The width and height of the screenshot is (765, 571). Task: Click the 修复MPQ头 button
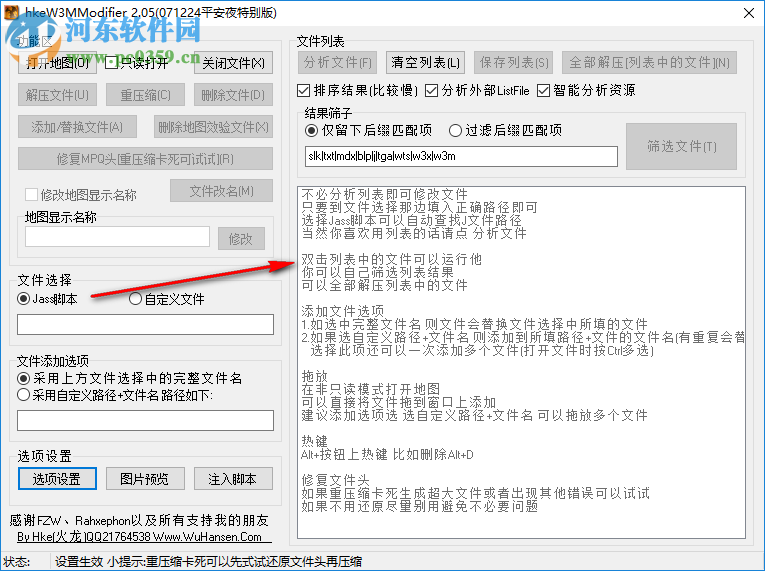(145, 159)
